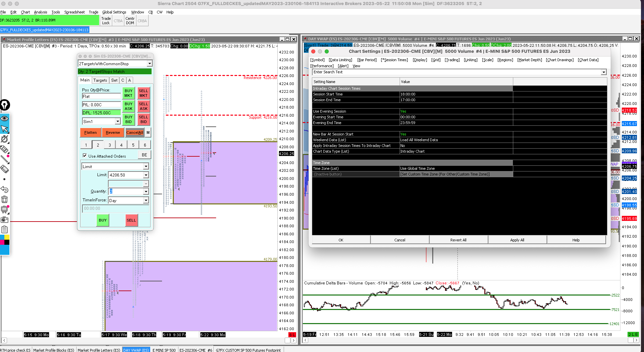644x352 pixels.
Task: Open the whiteboard easel tool
Action: coord(5,209)
